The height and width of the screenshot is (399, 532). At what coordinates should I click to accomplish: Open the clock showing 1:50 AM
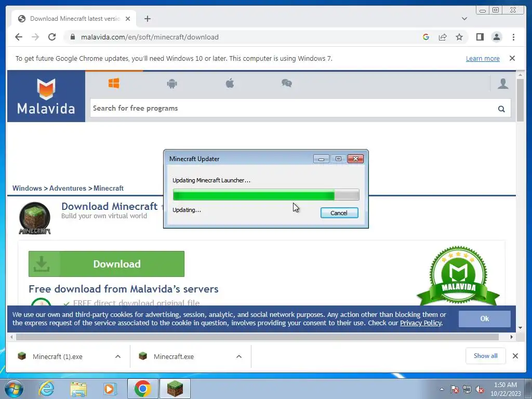pos(506,389)
